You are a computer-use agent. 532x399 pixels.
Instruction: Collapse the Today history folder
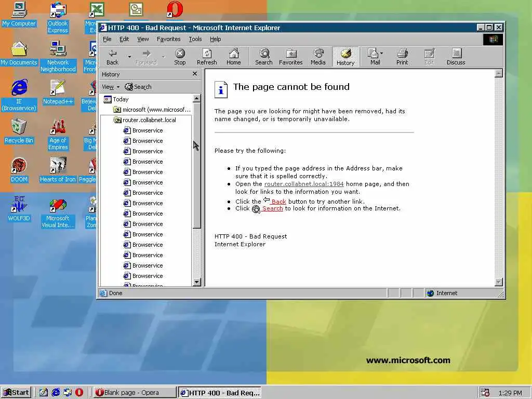click(116, 99)
